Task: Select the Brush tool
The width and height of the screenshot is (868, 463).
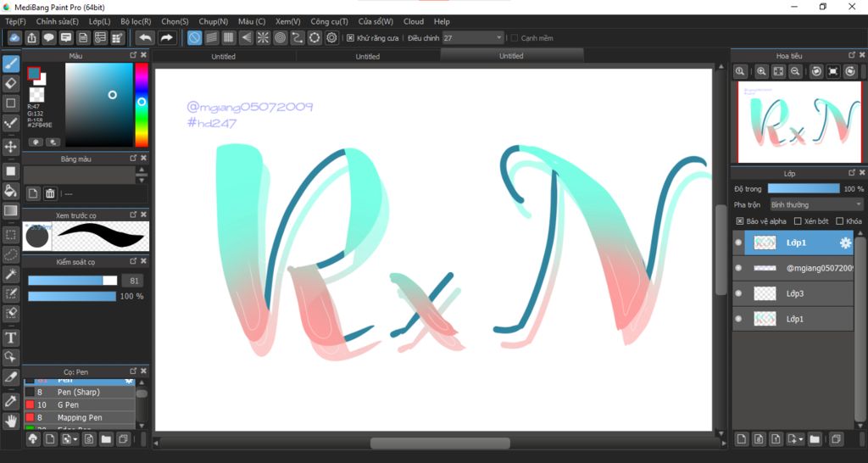Action: [x=10, y=64]
